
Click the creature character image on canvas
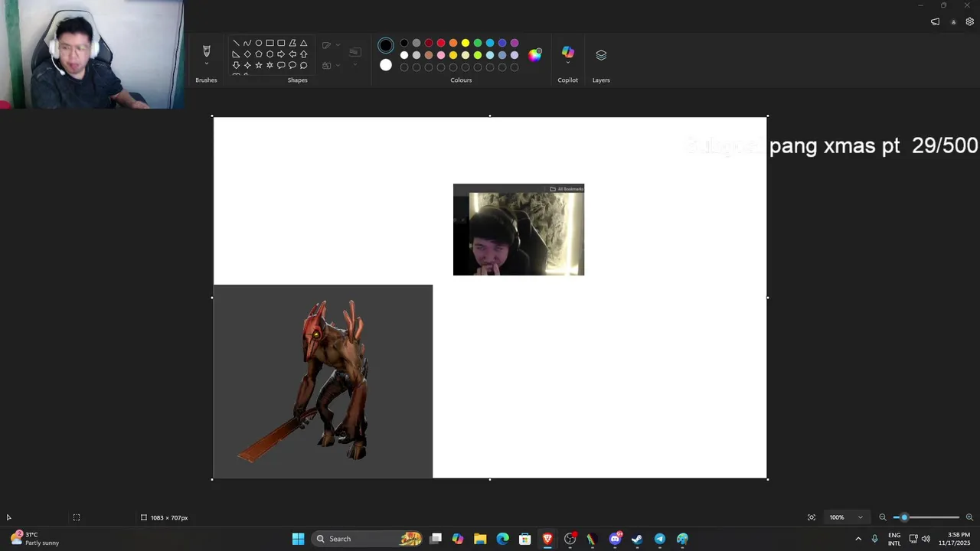point(323,381)
